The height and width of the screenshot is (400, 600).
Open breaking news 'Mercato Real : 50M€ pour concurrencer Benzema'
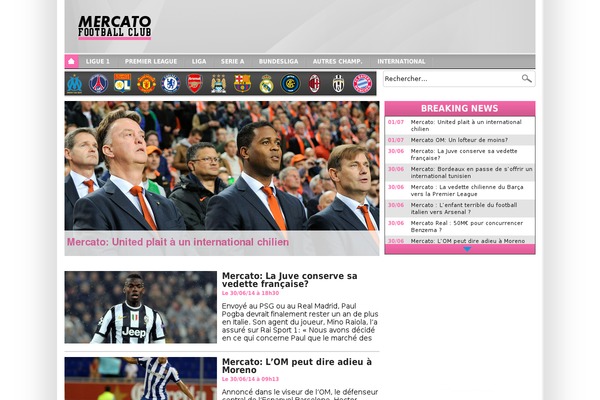tap(467, 226)
